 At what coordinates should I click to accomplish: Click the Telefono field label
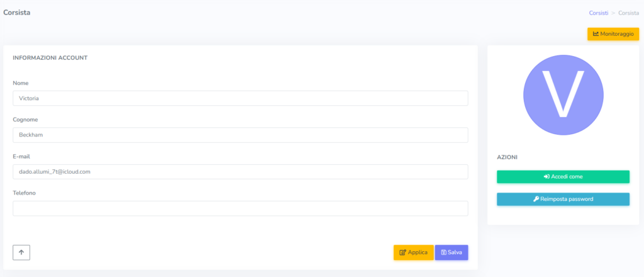[24, 193]
